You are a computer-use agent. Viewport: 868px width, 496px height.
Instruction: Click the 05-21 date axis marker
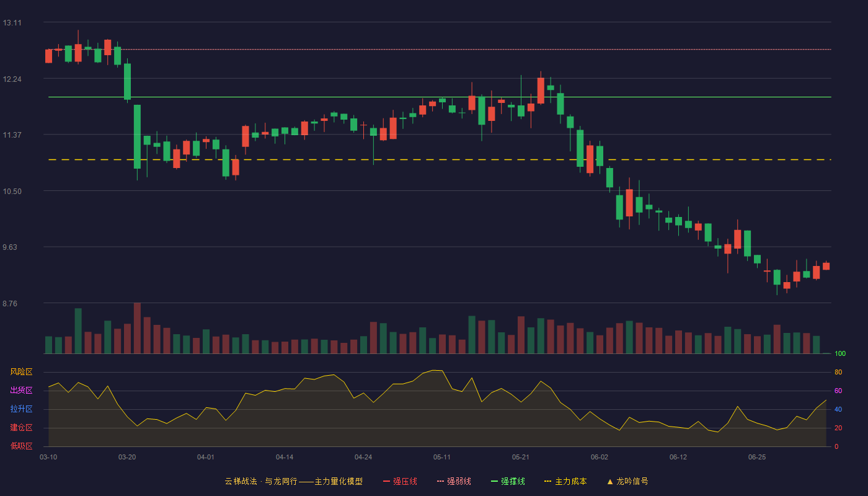click(x=521, y=457)
